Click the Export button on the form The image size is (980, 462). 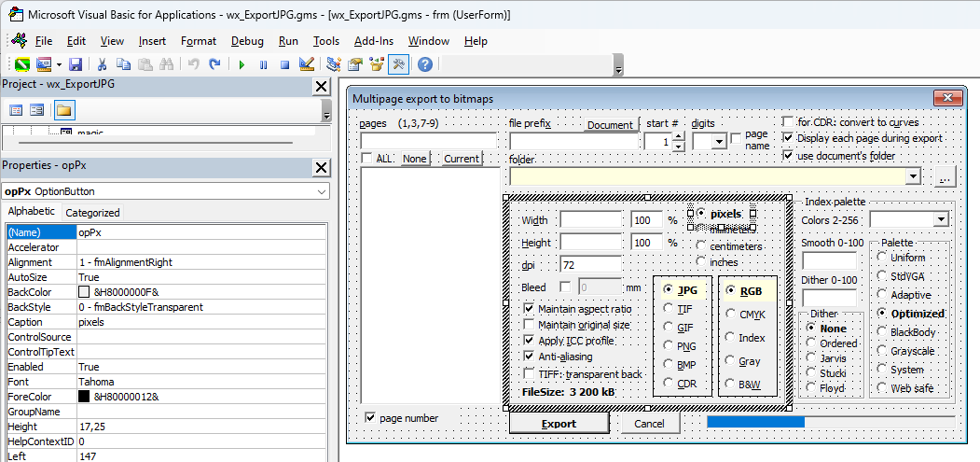point(559,424)
